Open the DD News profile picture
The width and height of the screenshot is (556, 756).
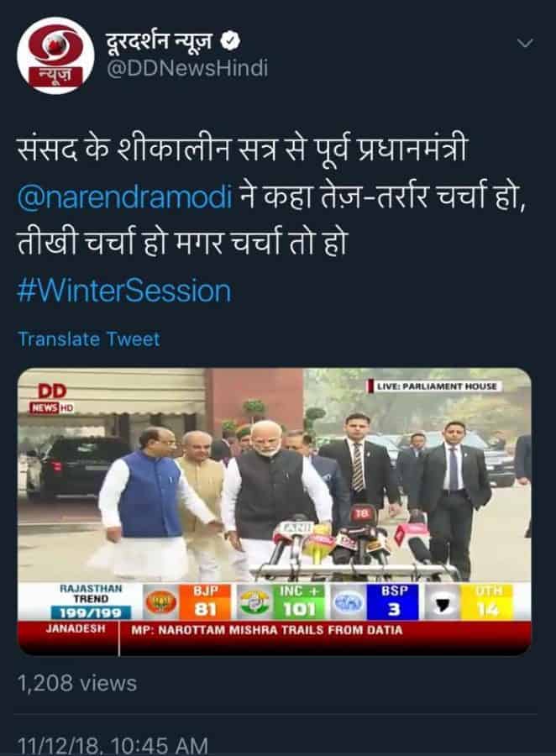coord(55,55)
